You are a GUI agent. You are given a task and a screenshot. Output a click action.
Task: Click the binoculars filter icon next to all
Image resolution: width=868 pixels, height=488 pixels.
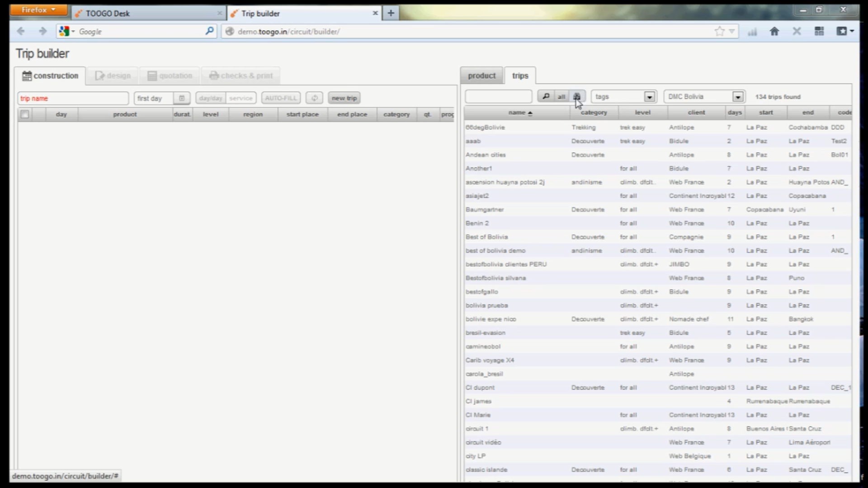577,96
